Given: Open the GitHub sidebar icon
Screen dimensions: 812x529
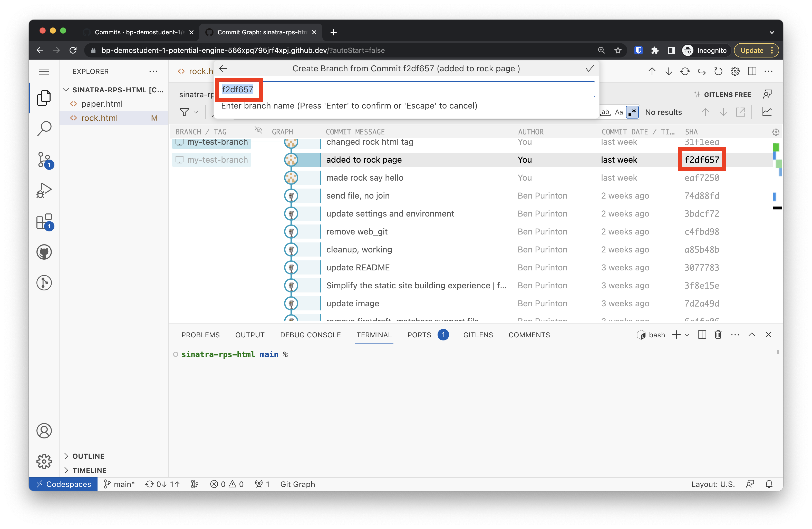Looking at the screenshot, I should [44, 252].
